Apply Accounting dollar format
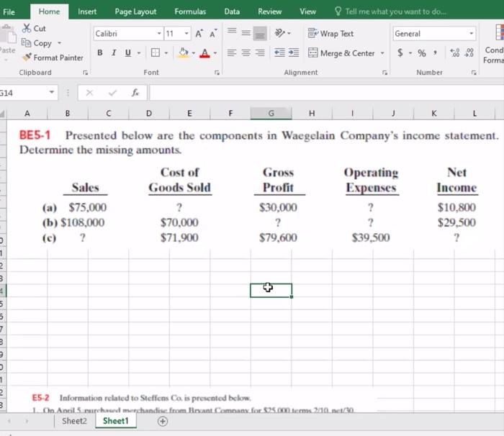The height and width of the screenshot is (436, 504). click(400, 53)
